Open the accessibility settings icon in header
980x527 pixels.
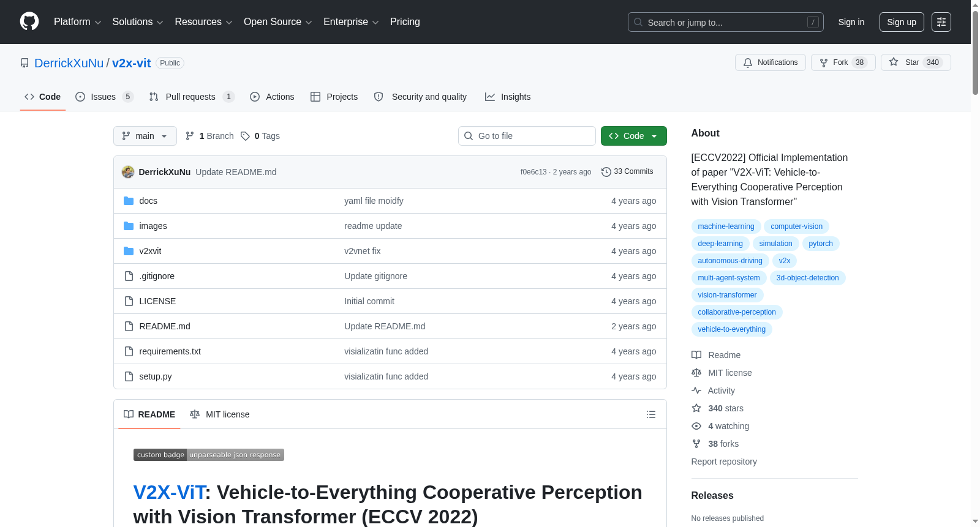[941, 22]
